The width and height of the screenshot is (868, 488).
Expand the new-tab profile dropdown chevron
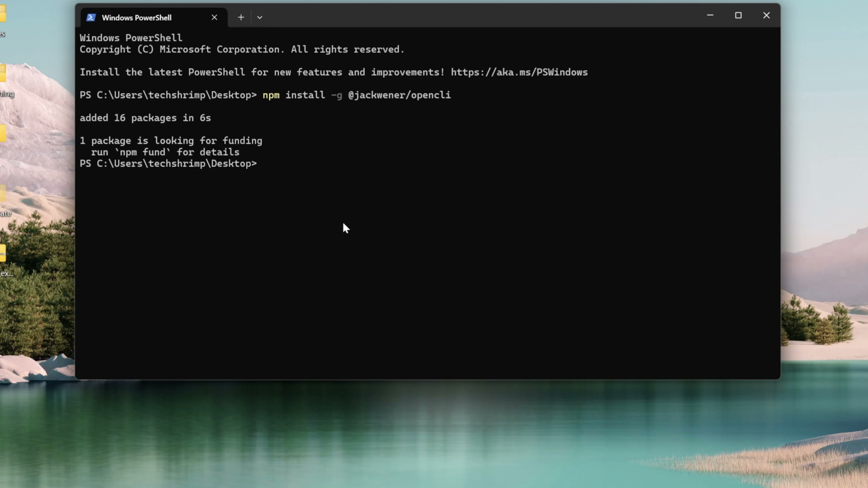pyautogui.click(x=259, y=18)
